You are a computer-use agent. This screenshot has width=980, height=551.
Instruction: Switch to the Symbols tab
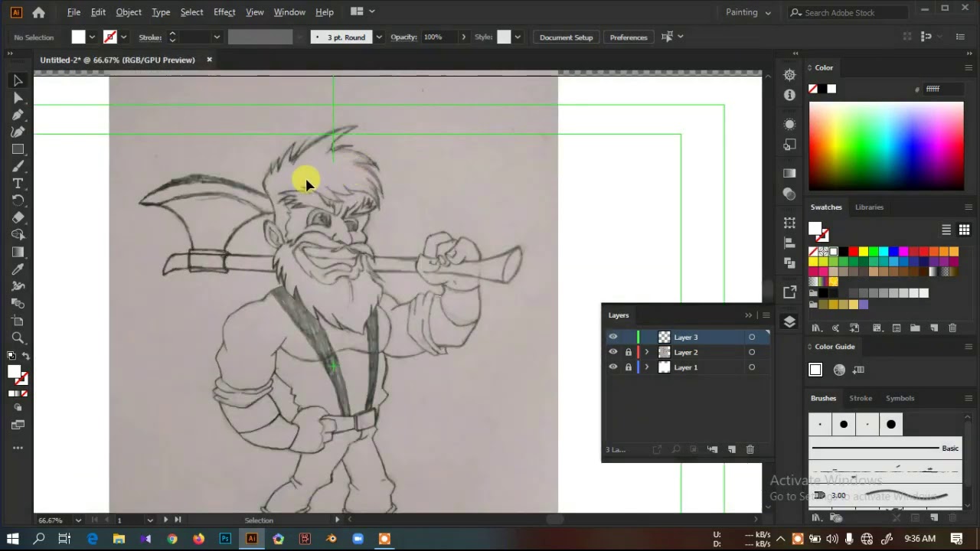(x=900, y=398)
